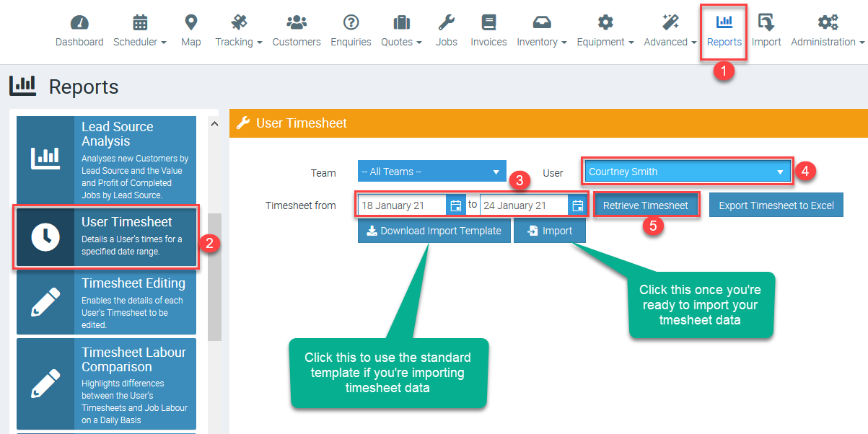Click the Retrieve Timesheet button

(x=646, y=205)
